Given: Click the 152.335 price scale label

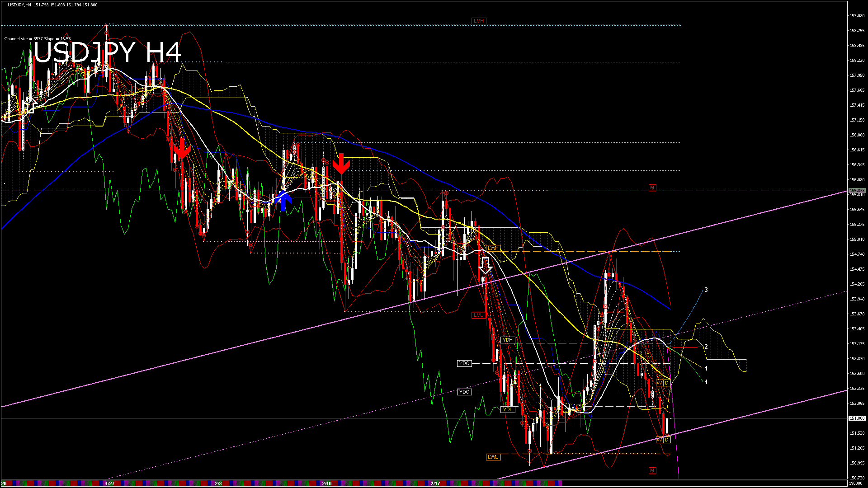Looking at the screenshot, I should pyautogui.click(x=857, y=389).
